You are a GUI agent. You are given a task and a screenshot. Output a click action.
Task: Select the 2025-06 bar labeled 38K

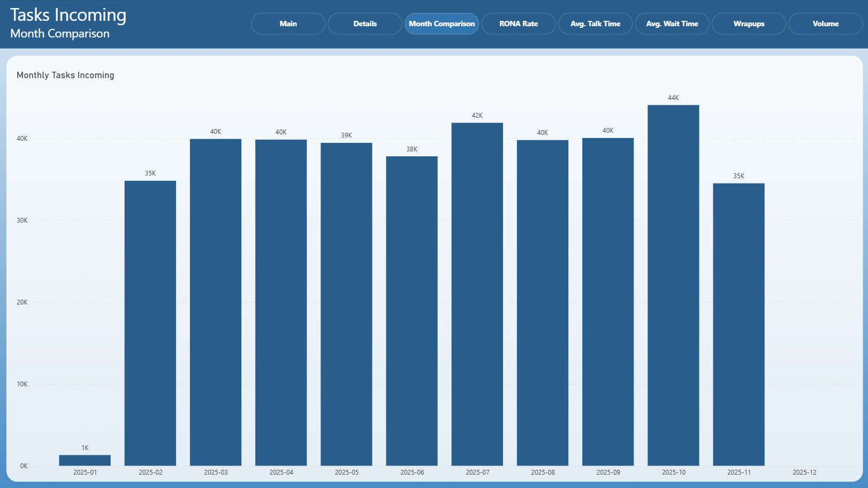click(x=412, y=311)
